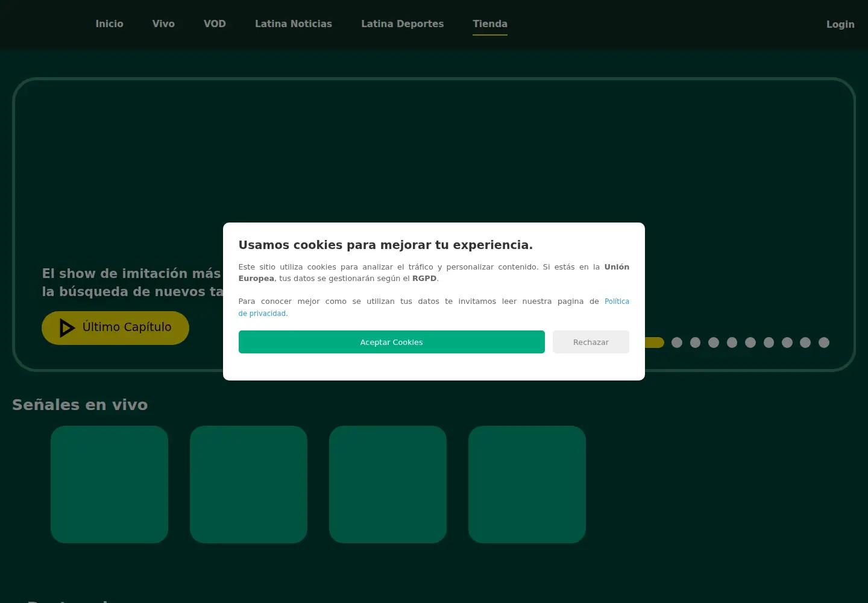Open the fourth live signal card

coord(527,484)
